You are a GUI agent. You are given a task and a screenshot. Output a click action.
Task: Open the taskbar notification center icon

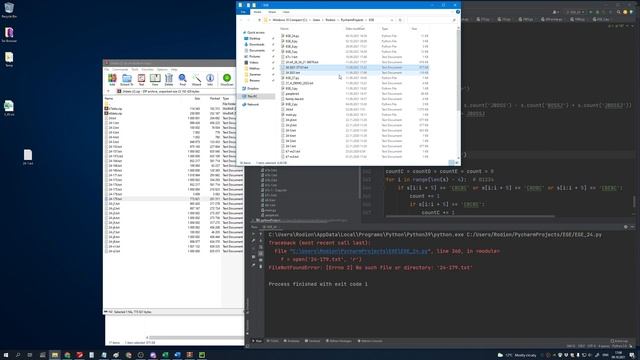pyautogui.click(x=632, y=355)
